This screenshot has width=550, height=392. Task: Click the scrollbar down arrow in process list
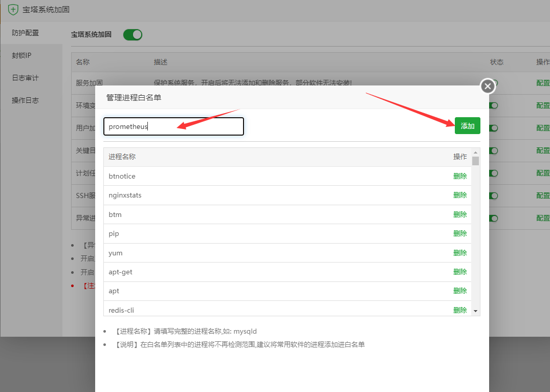[475, 310]
